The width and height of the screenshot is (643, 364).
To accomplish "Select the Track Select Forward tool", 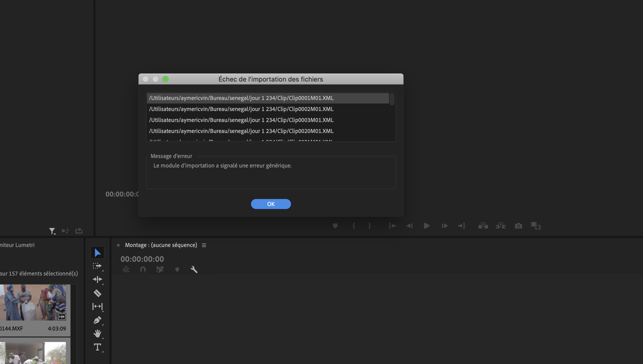I will [97, 266].
